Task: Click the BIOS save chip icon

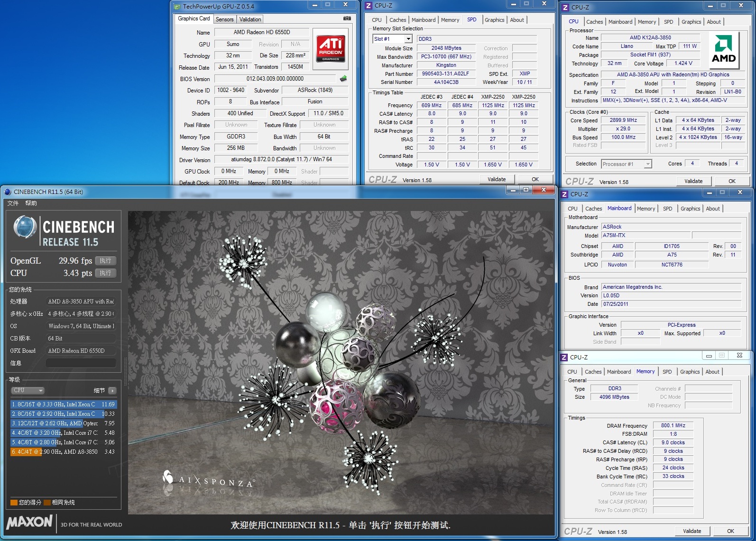Action: tap(343, 79)
